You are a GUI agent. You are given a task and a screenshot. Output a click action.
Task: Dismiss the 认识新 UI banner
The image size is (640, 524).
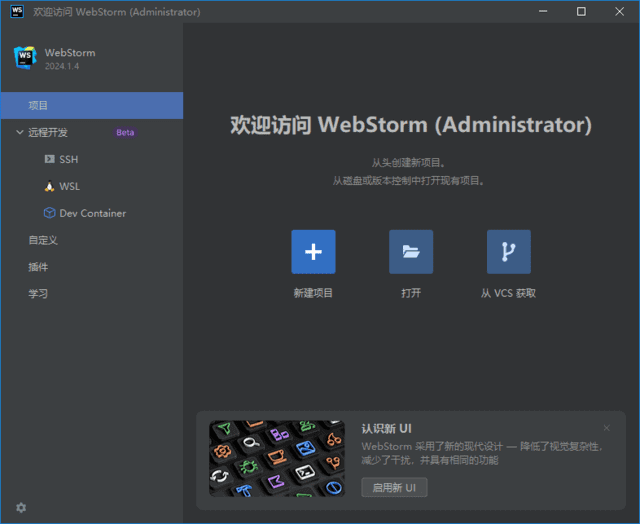(x=606, y=428)
